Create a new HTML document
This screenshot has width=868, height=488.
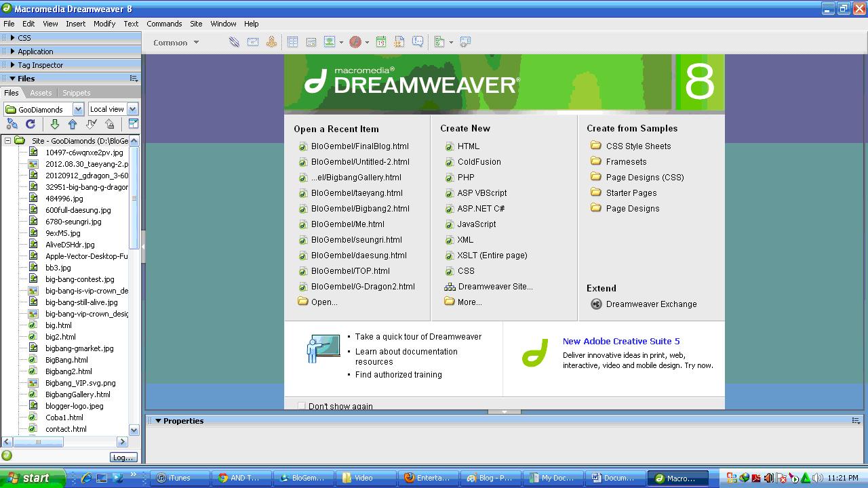(x=469, y=146)
